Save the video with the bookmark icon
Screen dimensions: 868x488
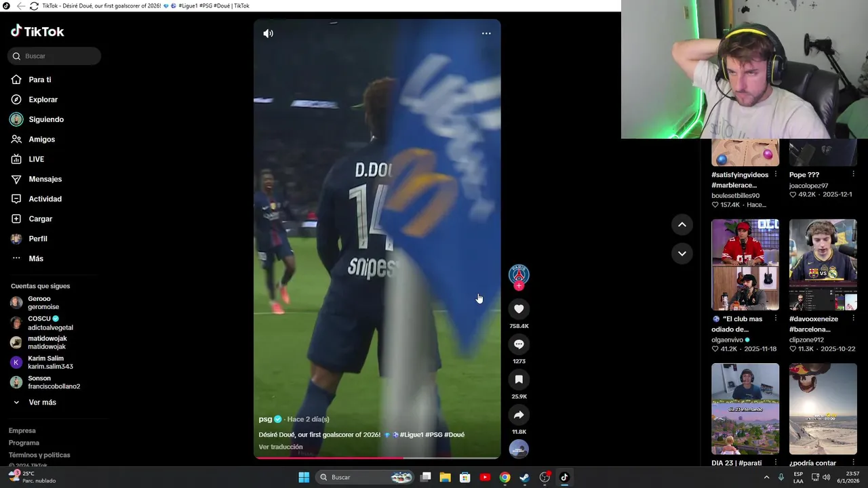519,380
